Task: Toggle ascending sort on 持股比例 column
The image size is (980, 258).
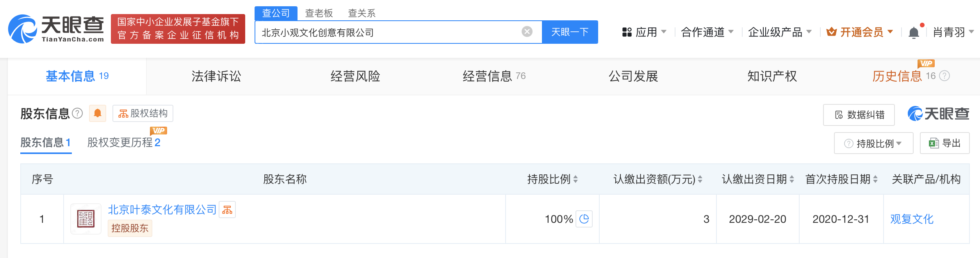Action: click(575, 177)
